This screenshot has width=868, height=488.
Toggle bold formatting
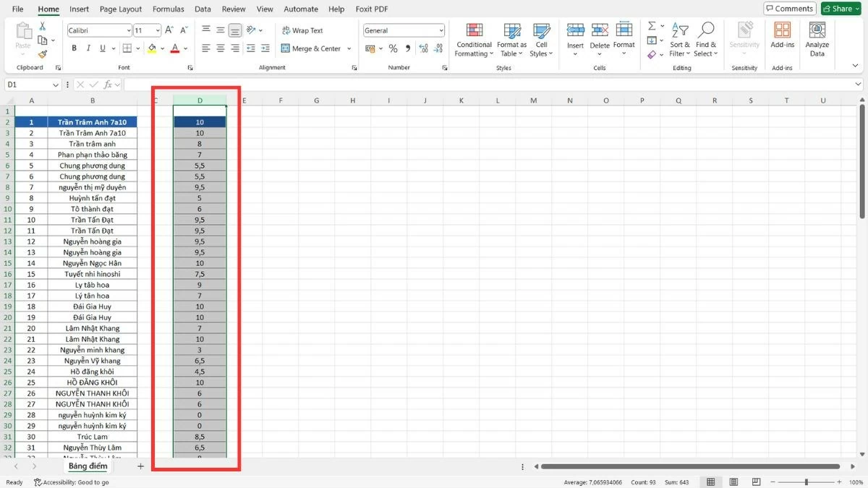(73, 48)
